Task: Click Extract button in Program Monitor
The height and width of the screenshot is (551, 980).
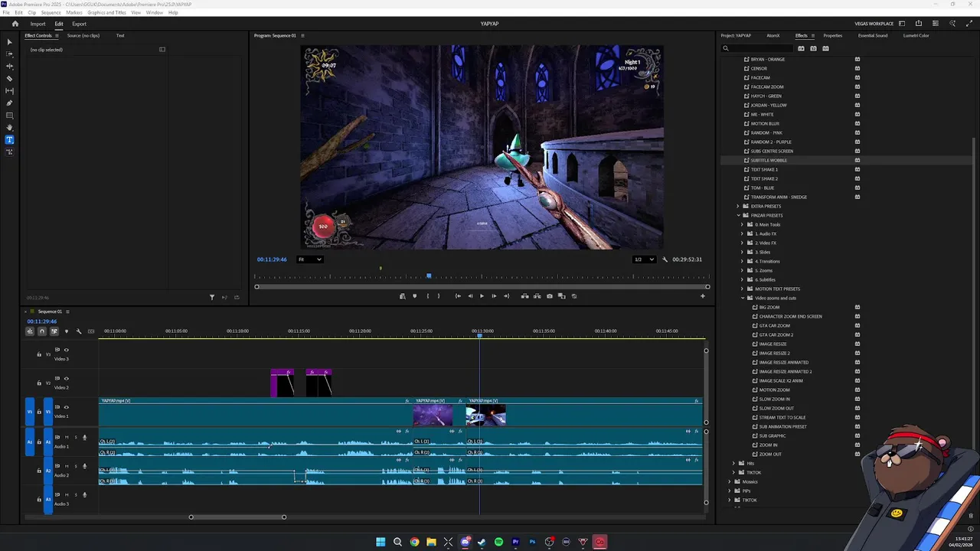Action: click(x=537, y=296)
